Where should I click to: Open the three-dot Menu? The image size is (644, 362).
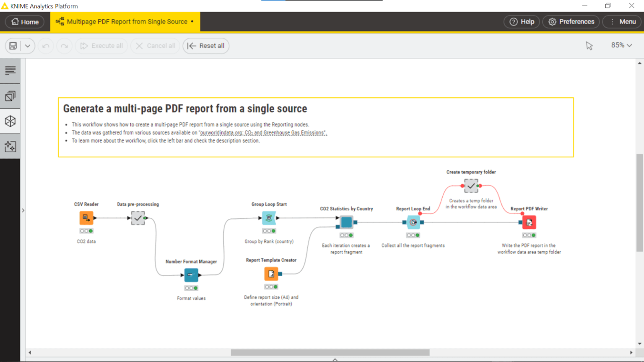click(x=623, y=22)
